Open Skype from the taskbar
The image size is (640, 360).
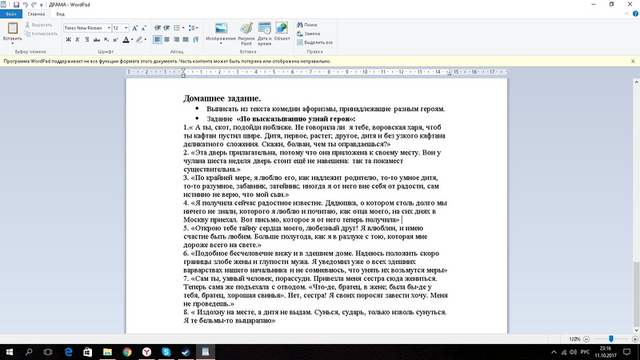(x=166, y=352)
